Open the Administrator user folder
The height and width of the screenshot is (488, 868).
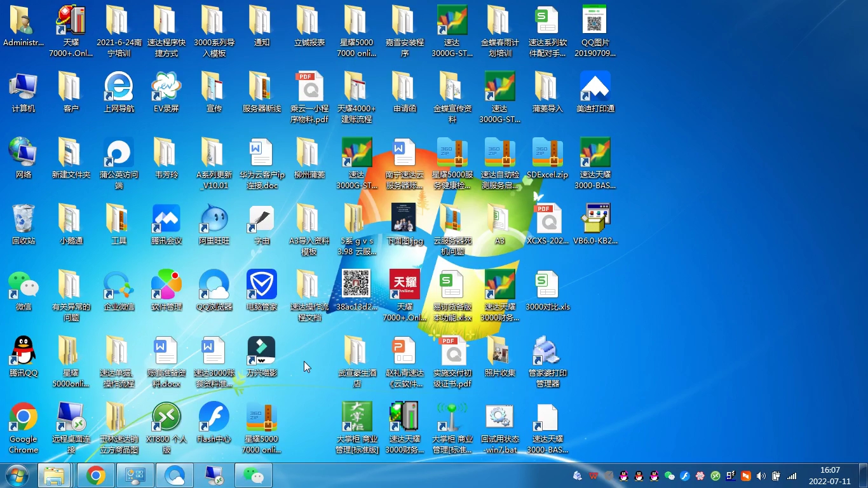coord(24,27)
